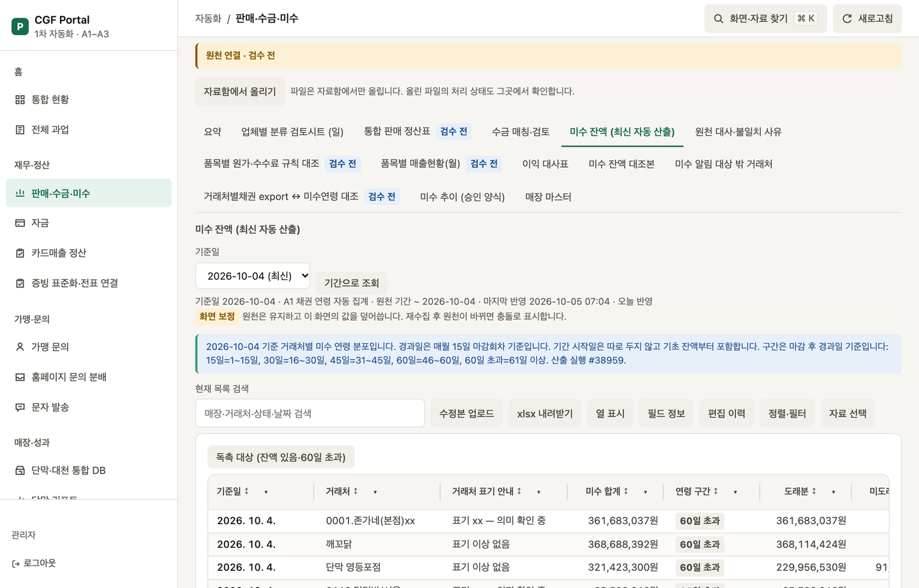Open the 매장 마스터 tab
This screenshot has height=588, width=919.
coord(548,196)
